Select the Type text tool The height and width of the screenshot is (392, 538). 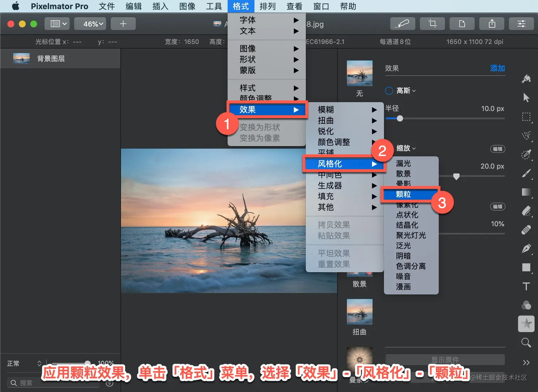point(526,286)
